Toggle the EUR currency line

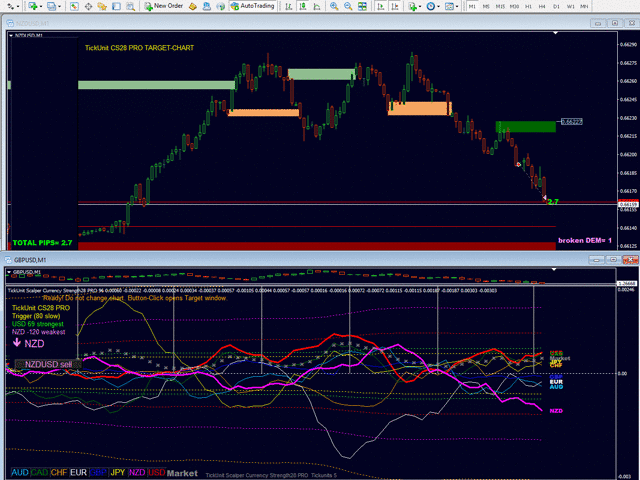coord(78,473)
